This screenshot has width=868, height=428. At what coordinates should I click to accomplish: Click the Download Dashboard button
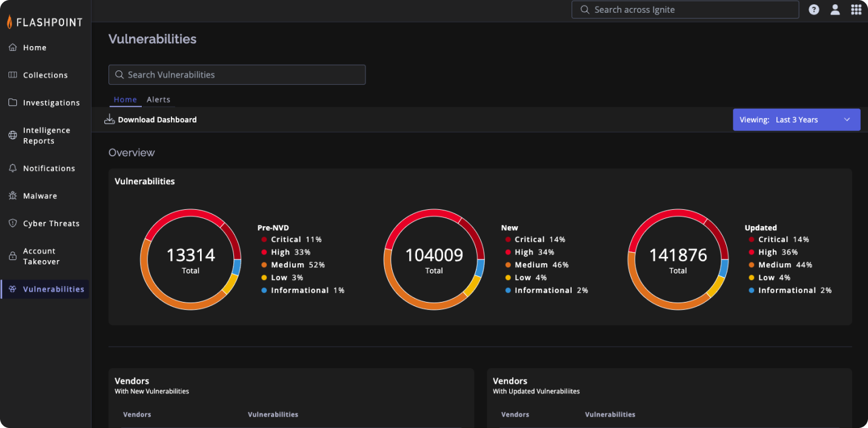pos(150,119)
